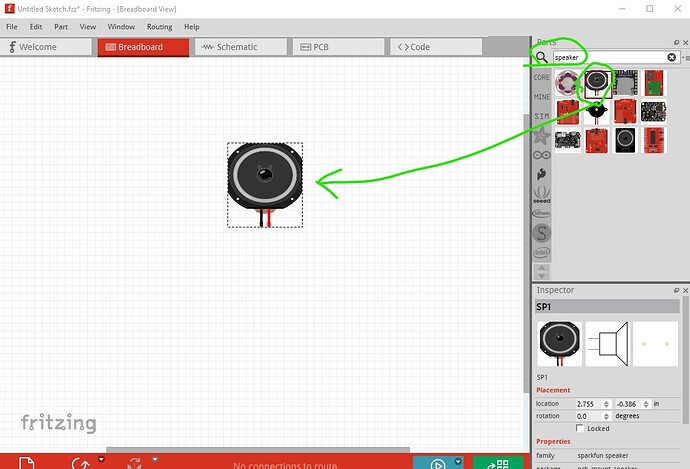Open the MINE parts bin
Viewport: 690px width, 469px height.
point(541,97)
